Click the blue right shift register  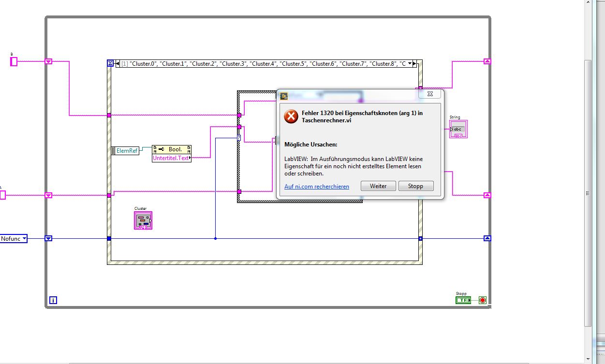click(x=487, y=238)
